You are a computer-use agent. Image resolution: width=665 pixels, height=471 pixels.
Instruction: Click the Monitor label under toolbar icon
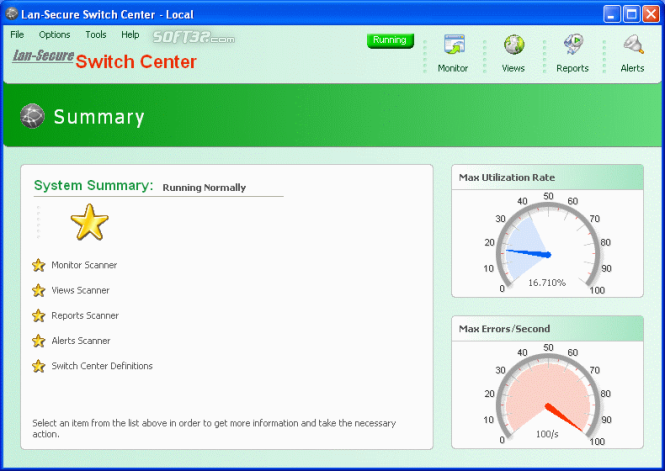[x=453, y=68]
